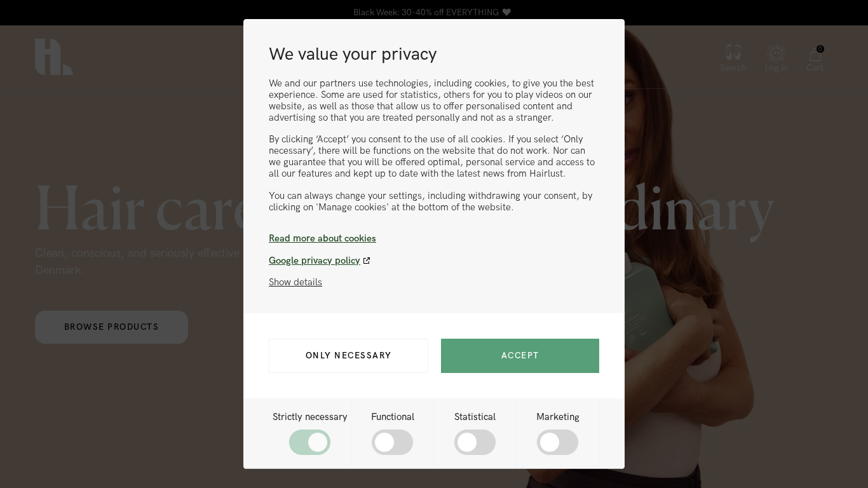Turn on the Statistical cookies toggle
The width and height of the screenshot is (868, 488).
click(475, 442)
